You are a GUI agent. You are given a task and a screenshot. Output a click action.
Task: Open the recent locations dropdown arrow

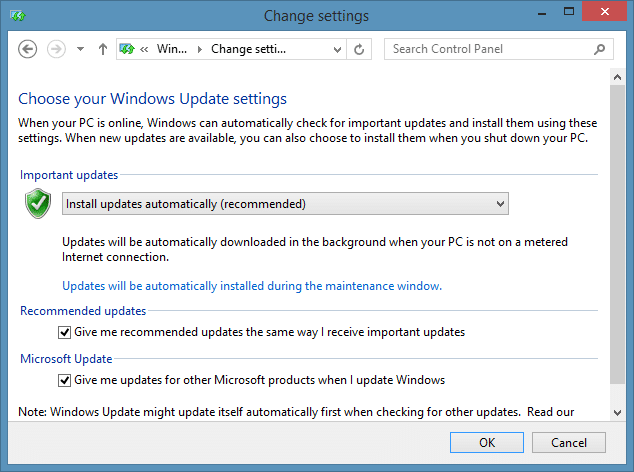(80, 49)
